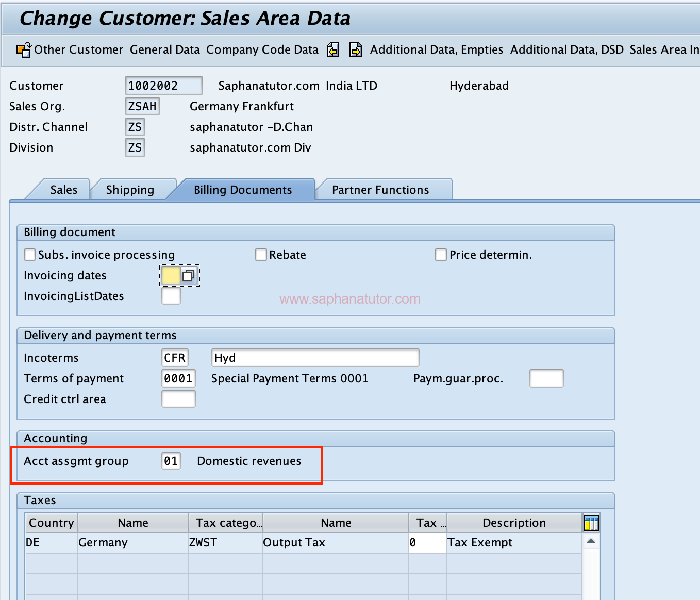Click Other Customer label button

point(79,49)
